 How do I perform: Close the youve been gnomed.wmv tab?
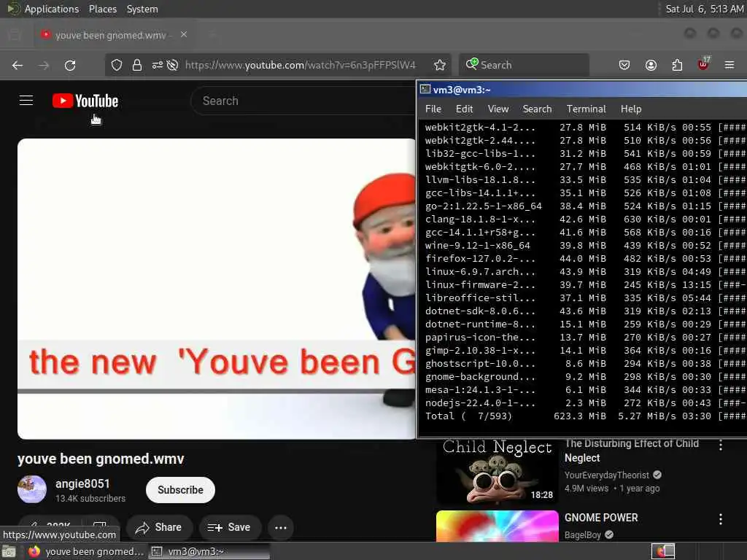[x=184, y=34]
